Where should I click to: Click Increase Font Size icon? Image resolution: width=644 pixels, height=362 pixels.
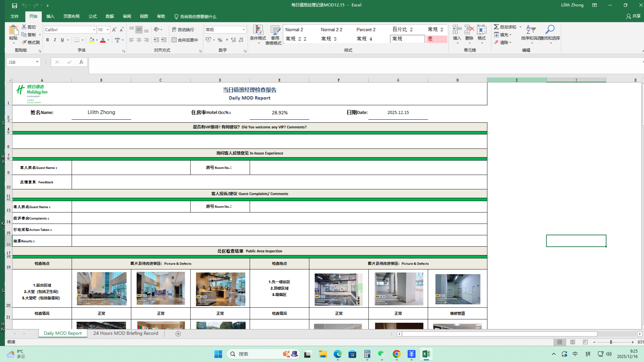pyautogui.click(x=114, y=30)
